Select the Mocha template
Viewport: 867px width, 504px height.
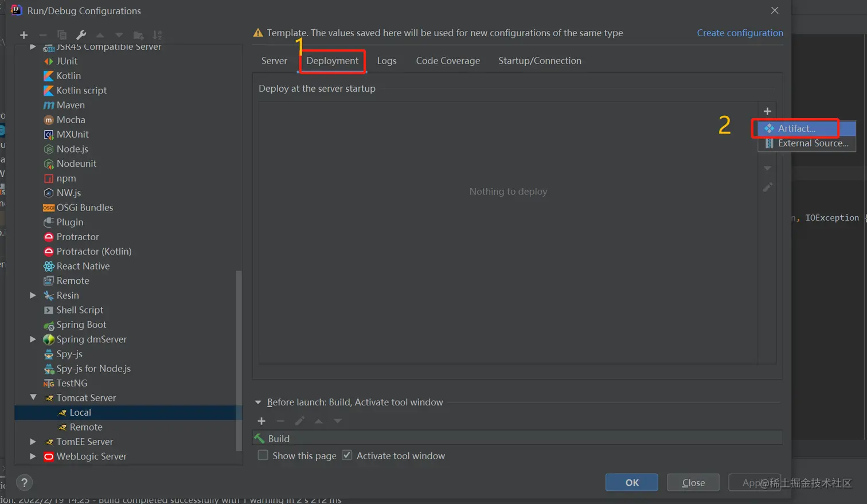click(71, 120)
